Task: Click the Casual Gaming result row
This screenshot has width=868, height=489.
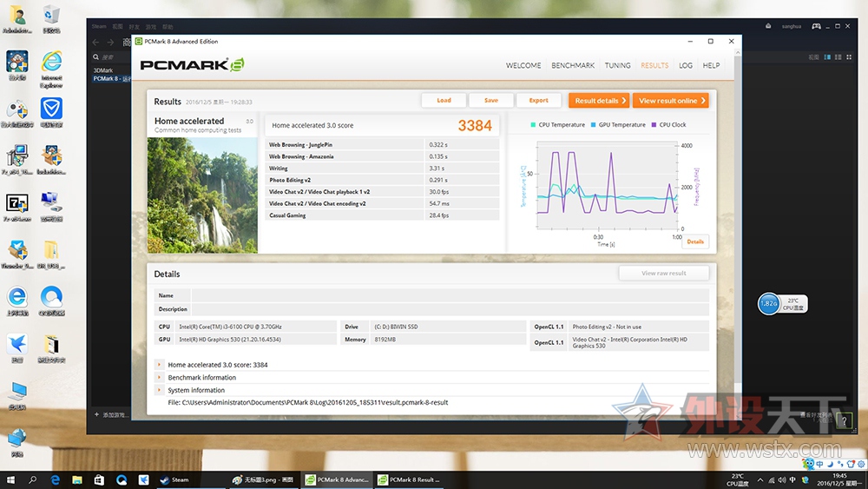Action: pos(382,215)
